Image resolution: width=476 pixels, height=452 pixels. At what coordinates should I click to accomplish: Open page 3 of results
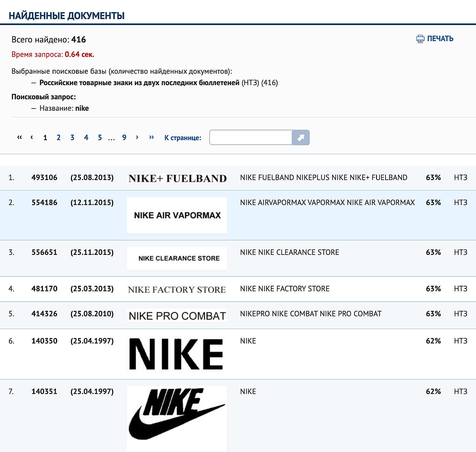72,137
